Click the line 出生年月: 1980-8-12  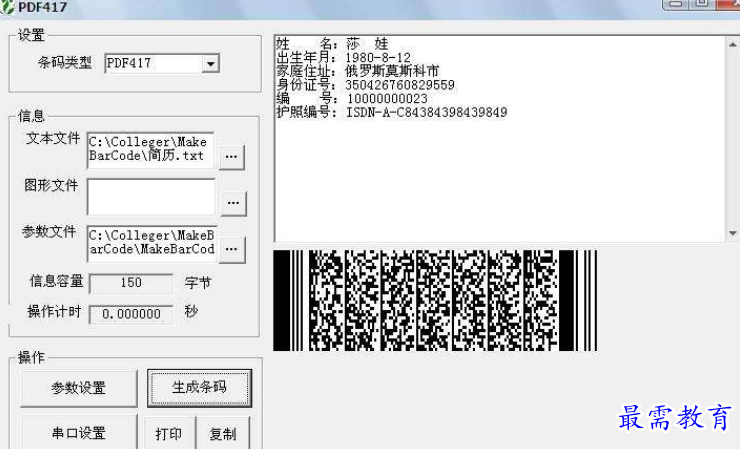[x=344, y=58]
